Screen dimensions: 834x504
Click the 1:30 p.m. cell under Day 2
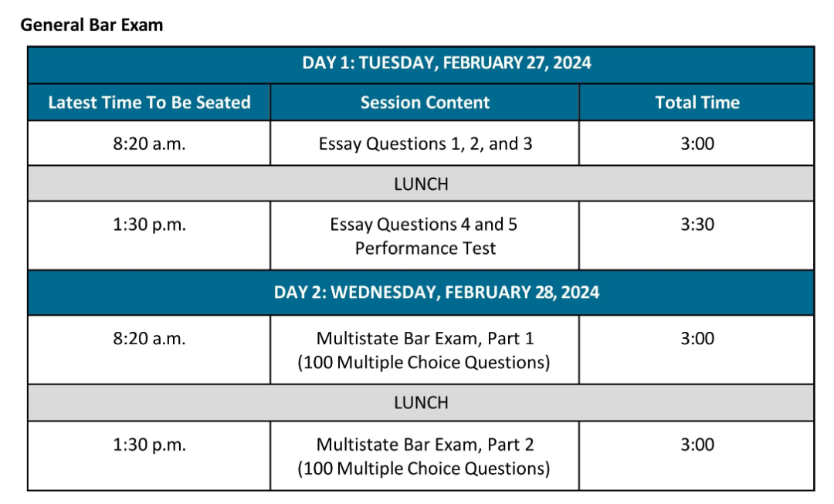[149, 455]
